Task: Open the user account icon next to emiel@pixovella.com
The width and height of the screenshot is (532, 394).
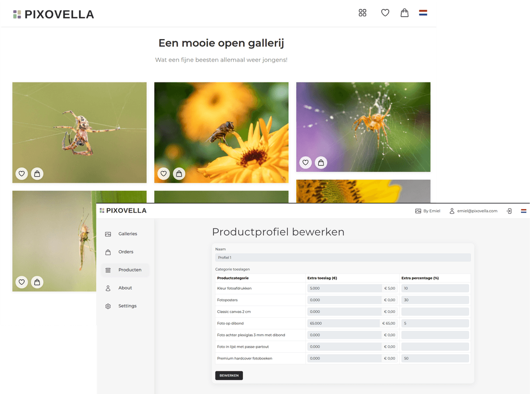Action: [x=451, y=211]
